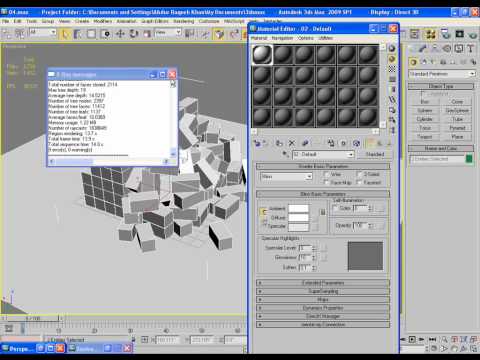The image size is (480, 360).
Task: Expand the Maps rollout
Action: (x=323, y=300)
